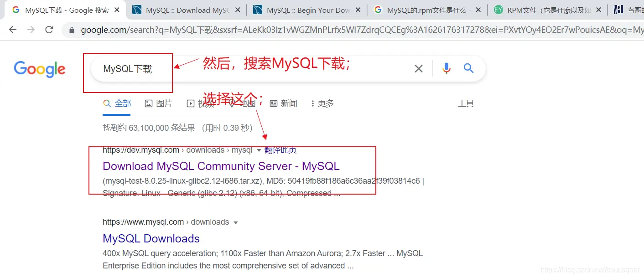Screen dimensions: 644x278
Task: Switch to MySQL :: Begin Your Download tab
Action: click(x=307, y=10)
